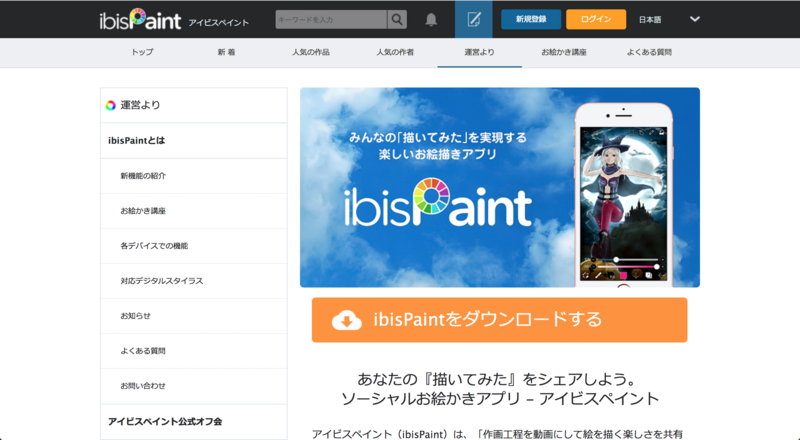This screenshot has width=800, height=440.
Task: Click the 新規登録 button
Action: pos(531,19)
